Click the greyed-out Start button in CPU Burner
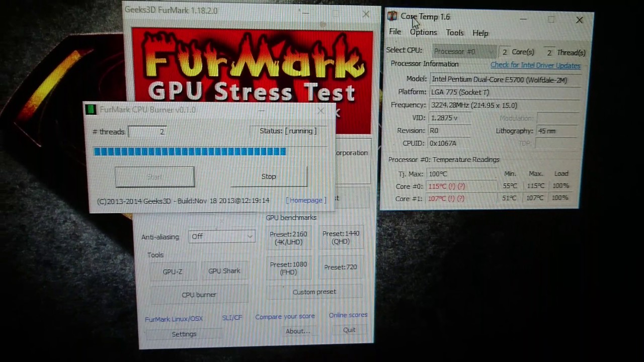The height and width of the screenshot is (362, 644). tap(154, 177)
